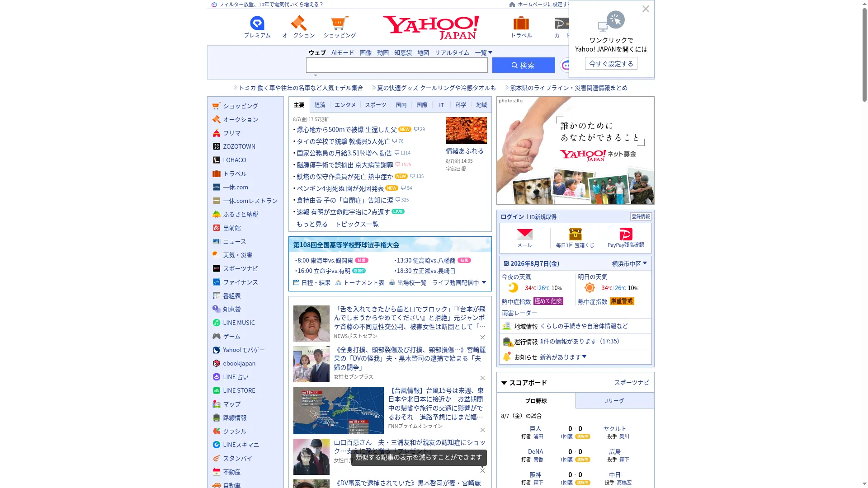The image size is (868, 488).
Task: Choose AIモード search mode
Action: 343,52
